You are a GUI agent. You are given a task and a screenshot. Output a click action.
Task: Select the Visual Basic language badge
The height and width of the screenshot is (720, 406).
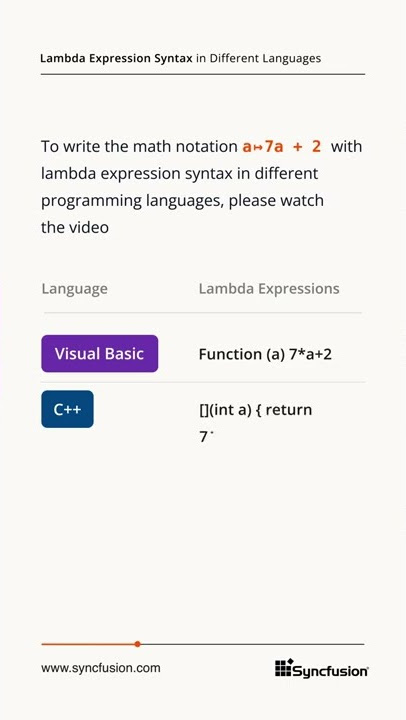pyautogui.click(x=100, y=354)
